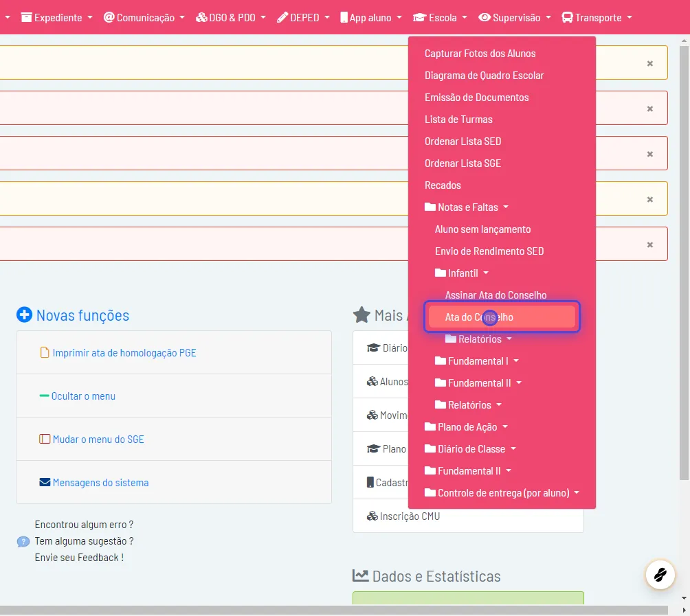Screen dimensions: 690x616
Task: Expand the Fundamental I submenu
Action: 477,361
